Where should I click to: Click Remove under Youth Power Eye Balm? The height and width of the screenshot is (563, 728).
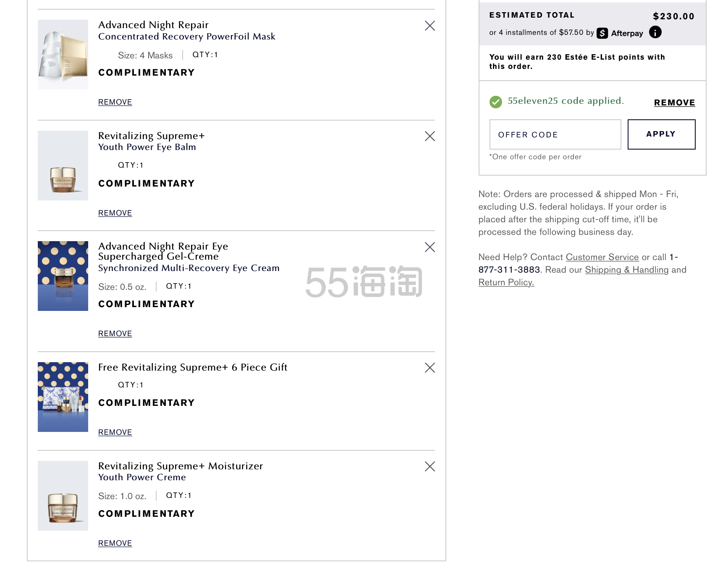tap(115, 213)
